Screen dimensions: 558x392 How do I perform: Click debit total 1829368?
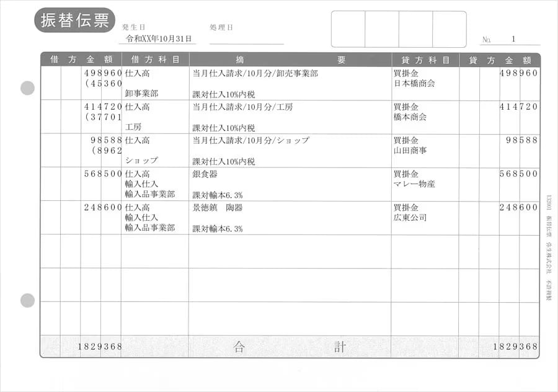click(100, 347)
